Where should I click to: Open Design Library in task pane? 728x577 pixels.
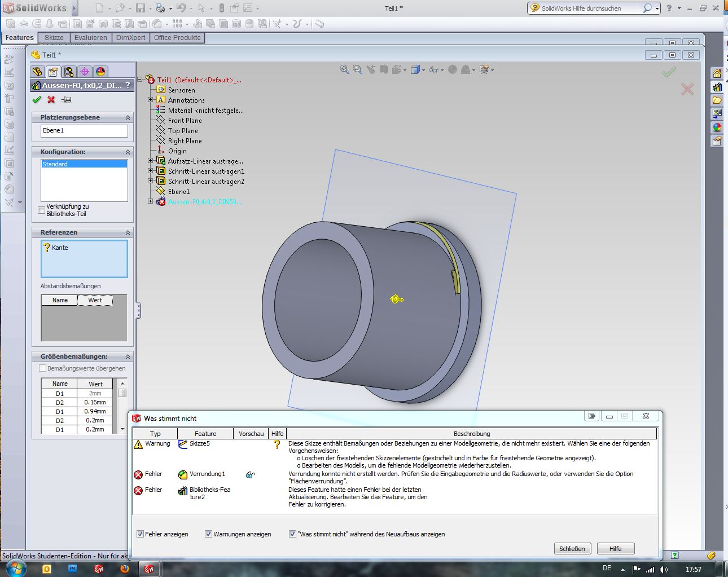[717, 87]
